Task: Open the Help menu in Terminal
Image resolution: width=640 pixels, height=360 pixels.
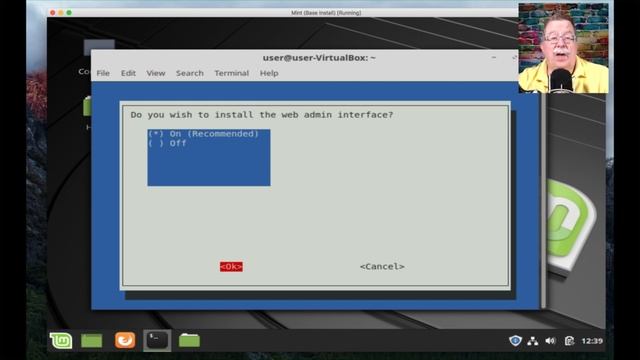Action: 269,73
